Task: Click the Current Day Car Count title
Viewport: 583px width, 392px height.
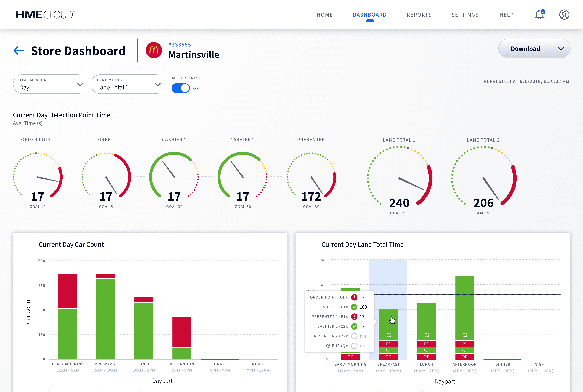Action: click(71, 245)
